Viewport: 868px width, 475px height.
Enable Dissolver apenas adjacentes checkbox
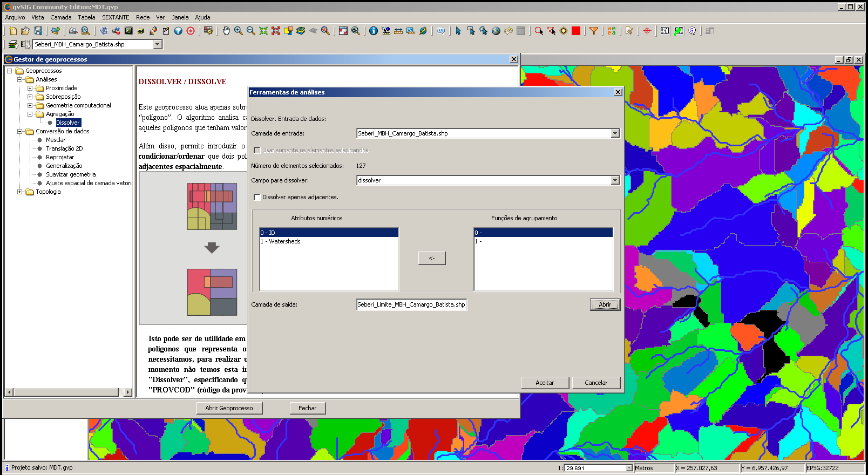click(x=257, y=197)
